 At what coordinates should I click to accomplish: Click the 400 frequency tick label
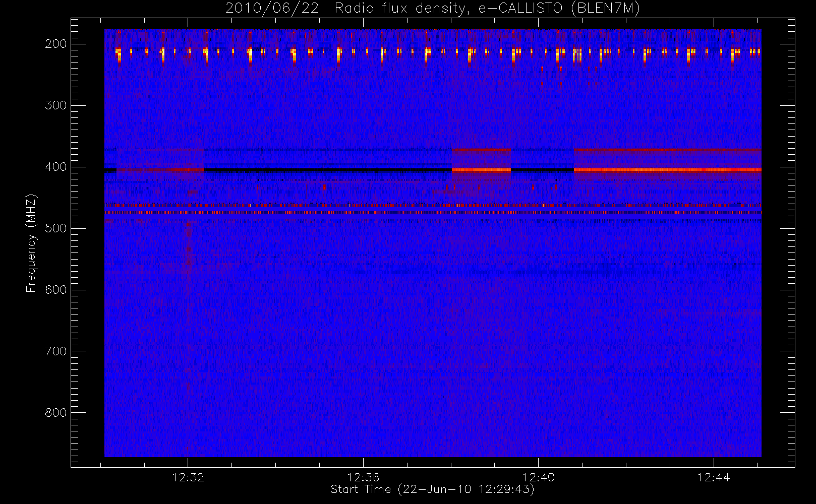click(56, 167)
